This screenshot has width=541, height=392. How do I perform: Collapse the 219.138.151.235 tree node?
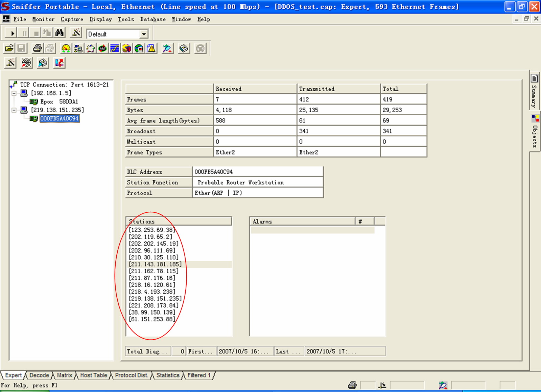(14, 110)
